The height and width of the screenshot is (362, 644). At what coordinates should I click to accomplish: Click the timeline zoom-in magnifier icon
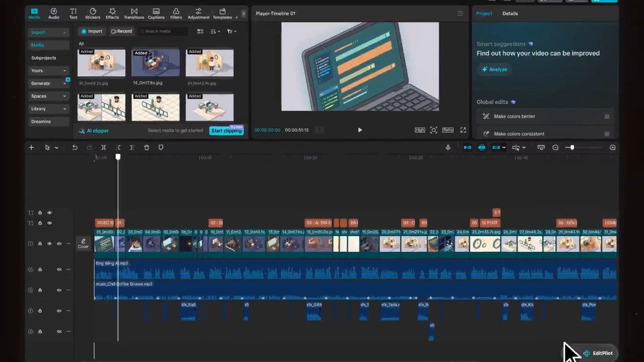pos(612,147)
